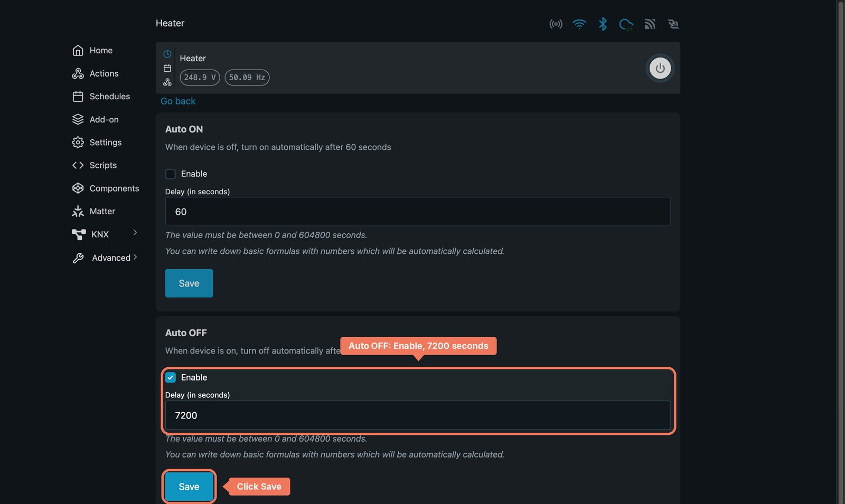This screenshot has height=504, width=845.
Task: Click the page vertical scrollbar
Action: [841, 252]
